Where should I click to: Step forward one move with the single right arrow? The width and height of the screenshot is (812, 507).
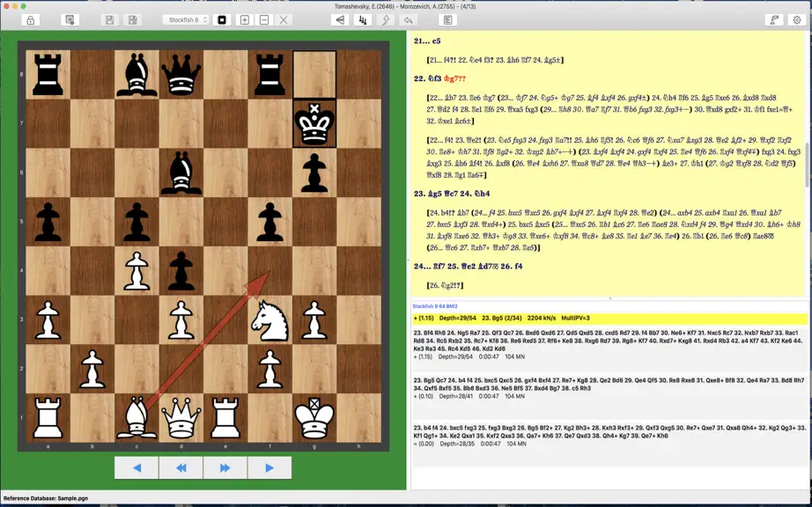269,467
